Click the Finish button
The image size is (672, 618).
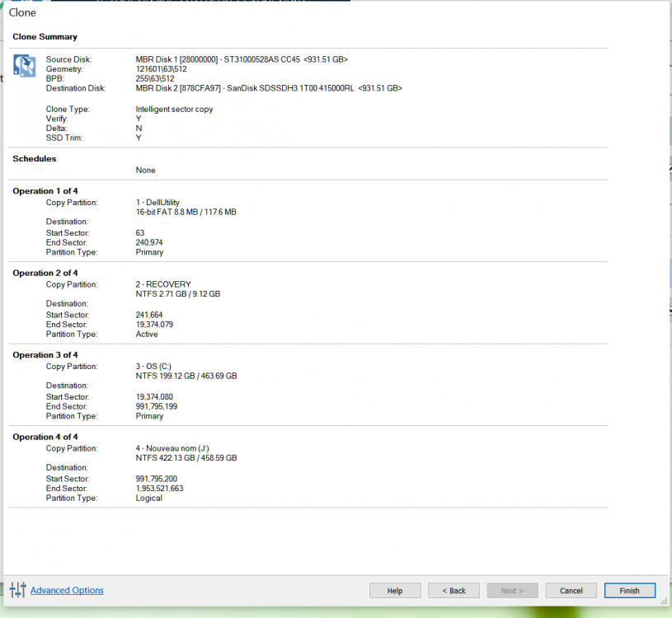(630, 591)
